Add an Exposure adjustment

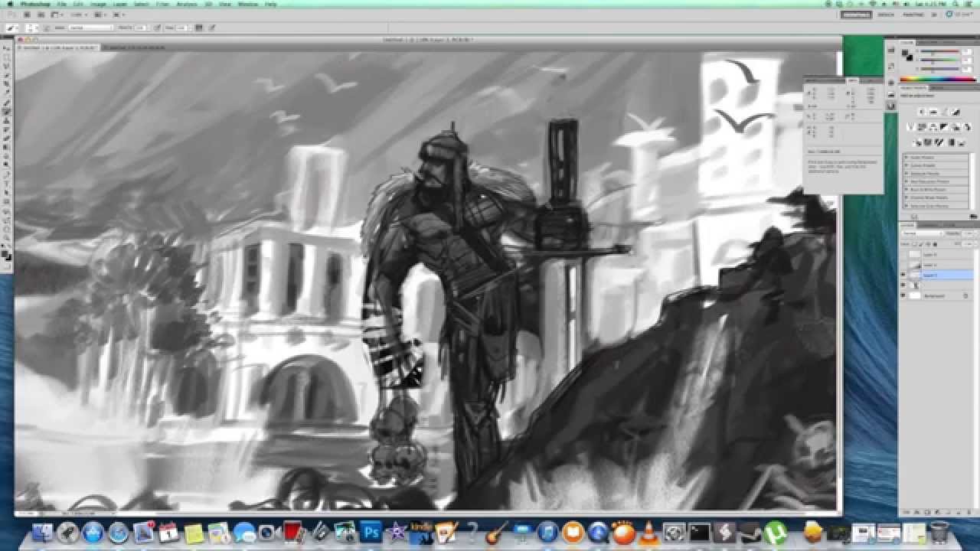(956, 112)
